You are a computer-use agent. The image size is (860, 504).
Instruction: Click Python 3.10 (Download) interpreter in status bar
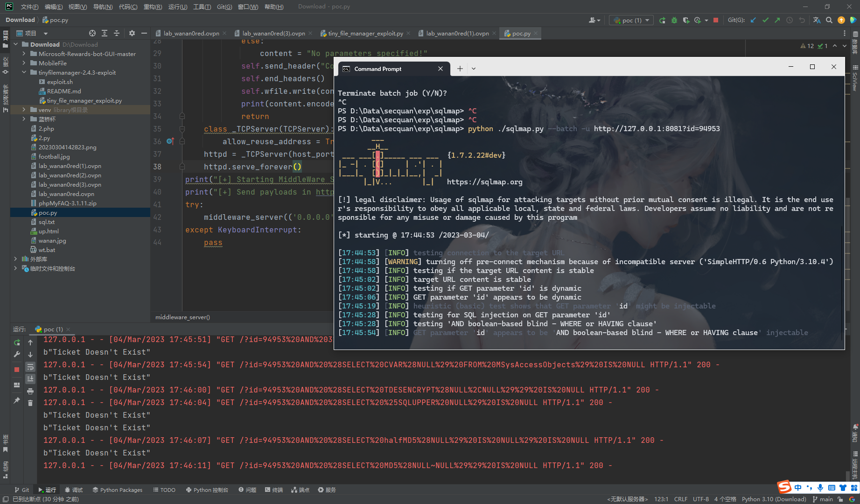click(x=774, y=499)
